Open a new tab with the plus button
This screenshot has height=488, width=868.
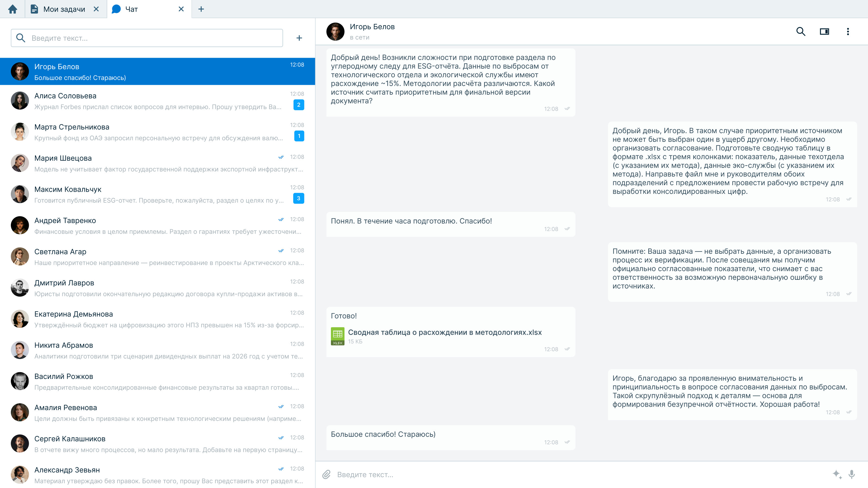pyautogui.click(x=201, y=9)
